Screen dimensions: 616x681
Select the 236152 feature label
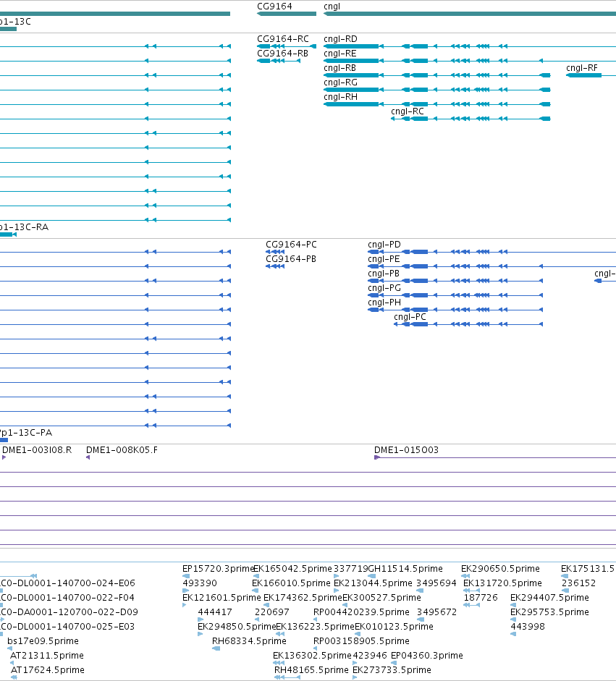click(x=578, y=583)
